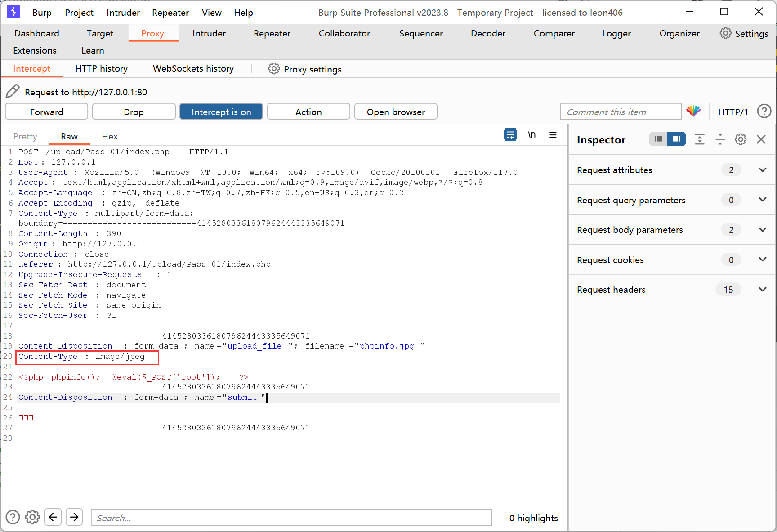This screenshot has height=532, width=777.
Task: Collapse all Inspector sections icon
Action: tap(720, 139)
